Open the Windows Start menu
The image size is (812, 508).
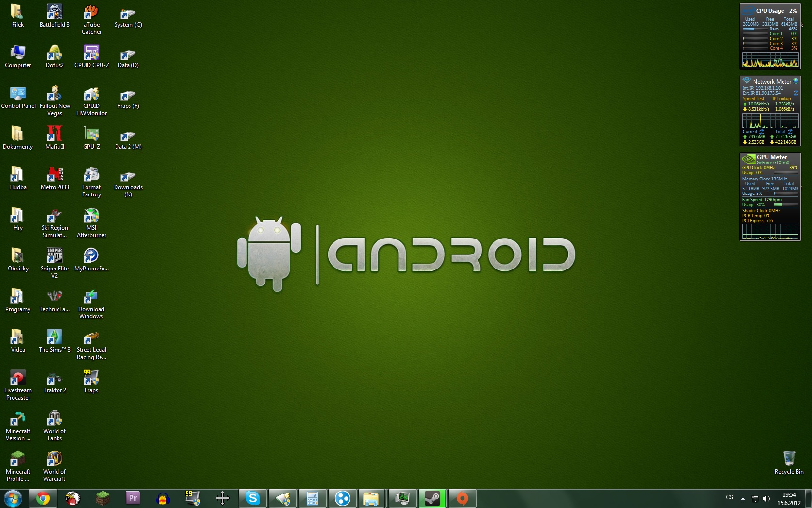click(13, 498)
